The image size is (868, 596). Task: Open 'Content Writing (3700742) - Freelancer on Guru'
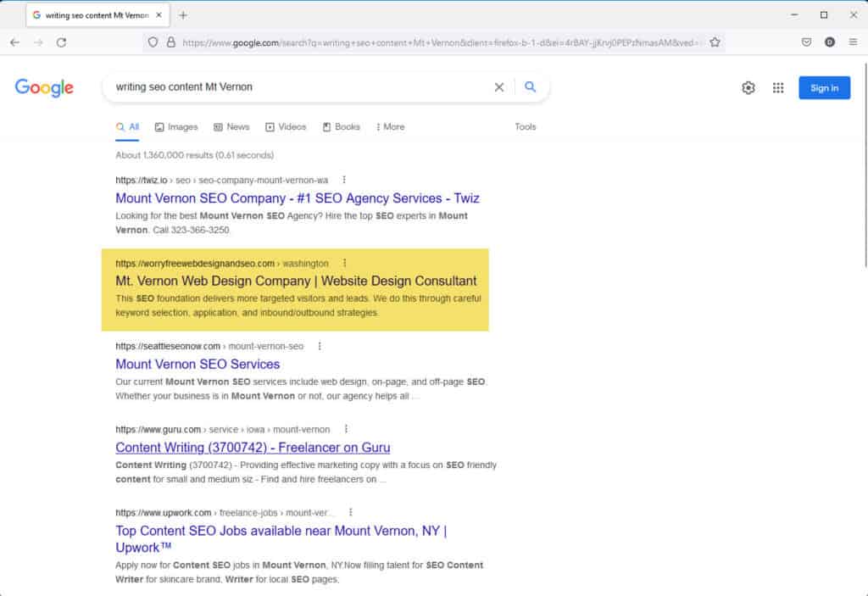pos(253,448)
